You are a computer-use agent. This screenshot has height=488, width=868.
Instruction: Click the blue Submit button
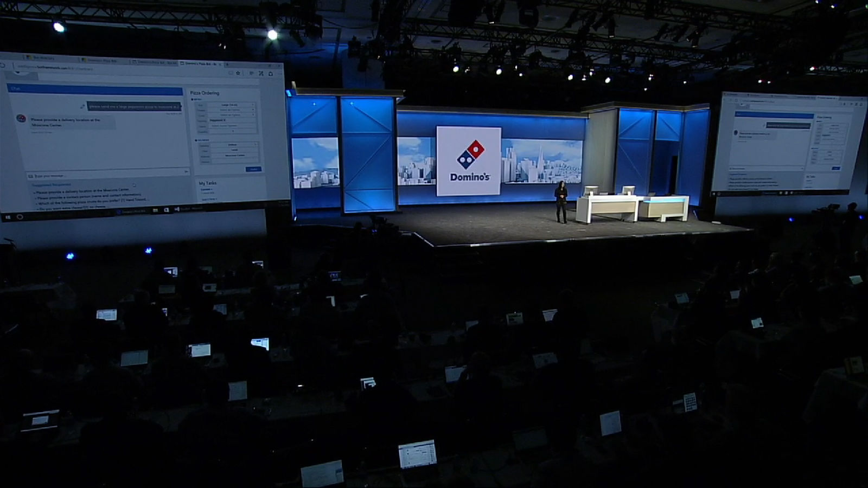253,169
